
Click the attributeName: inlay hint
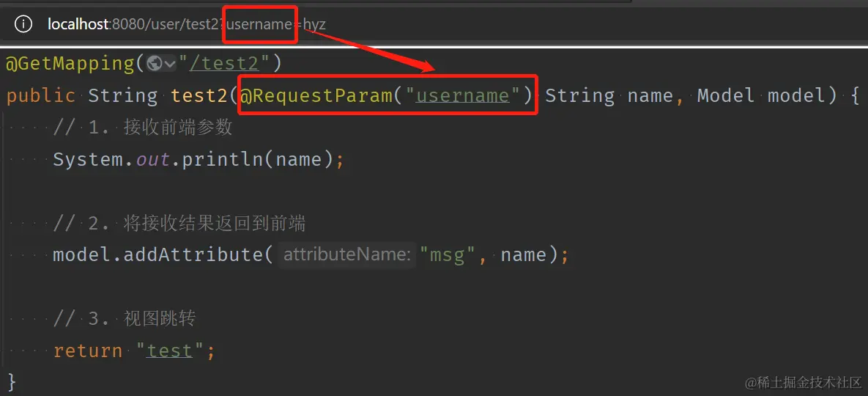346,254
